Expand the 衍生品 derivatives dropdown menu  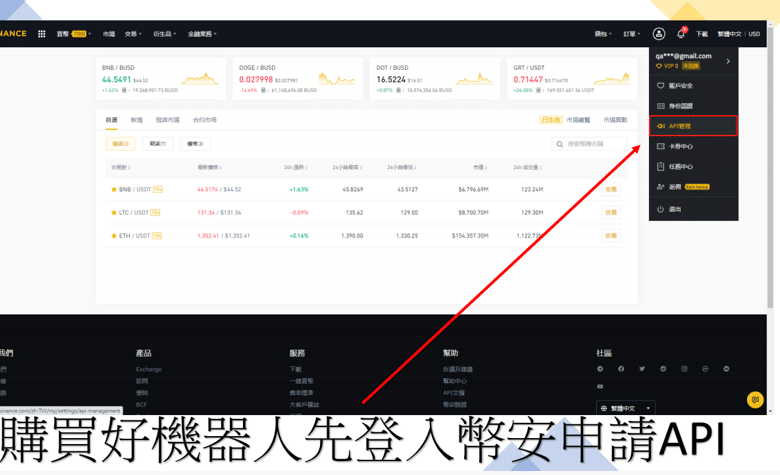(x=165, y=34)
